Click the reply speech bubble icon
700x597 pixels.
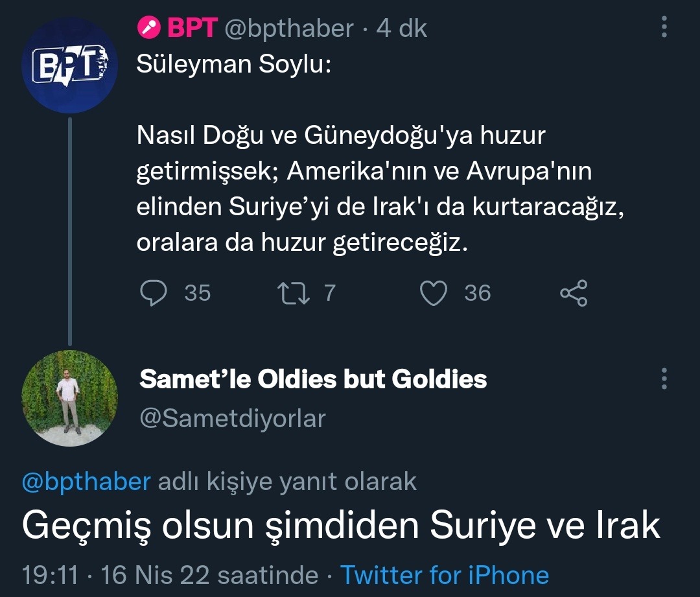[x=154, y=293]
